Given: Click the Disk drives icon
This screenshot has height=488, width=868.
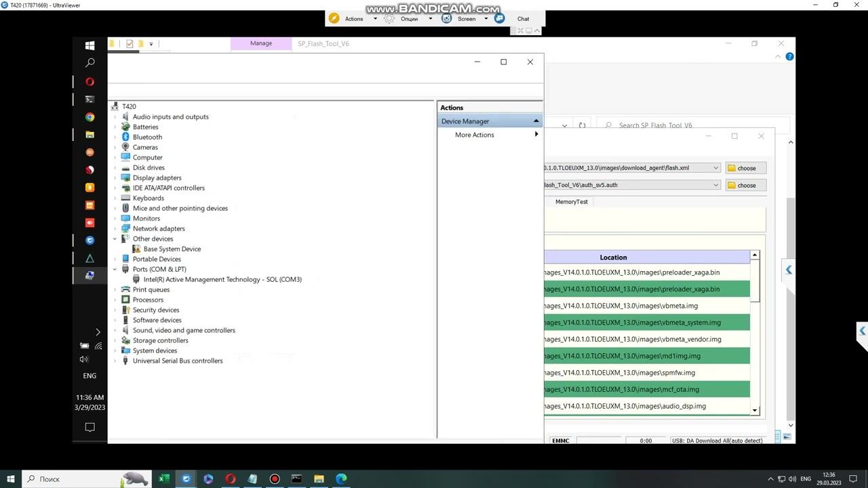Looking at the screenshot, I should (x=125, y=167).
